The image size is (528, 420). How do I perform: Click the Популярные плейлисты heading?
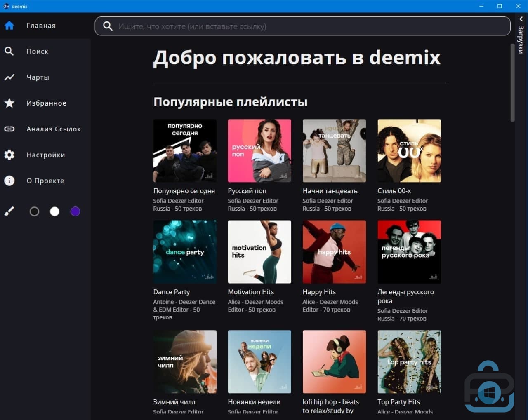coord(230,102)
